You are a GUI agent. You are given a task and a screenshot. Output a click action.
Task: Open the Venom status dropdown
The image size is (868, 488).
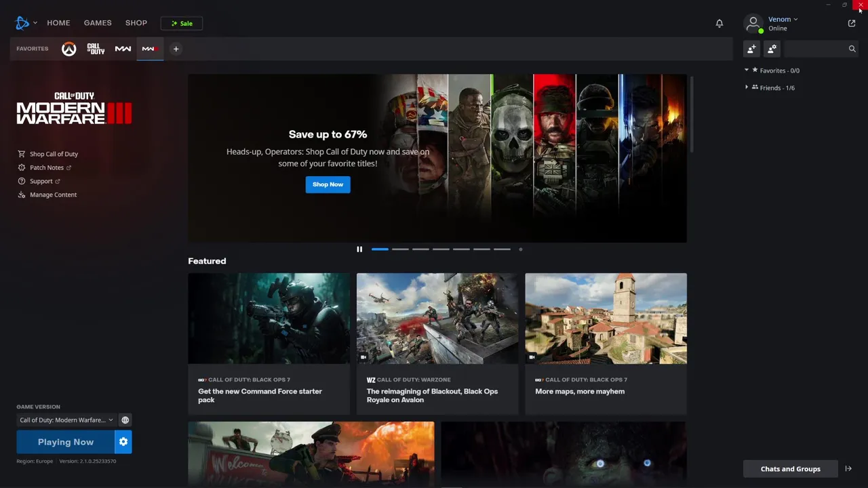(x=783, y=20)
